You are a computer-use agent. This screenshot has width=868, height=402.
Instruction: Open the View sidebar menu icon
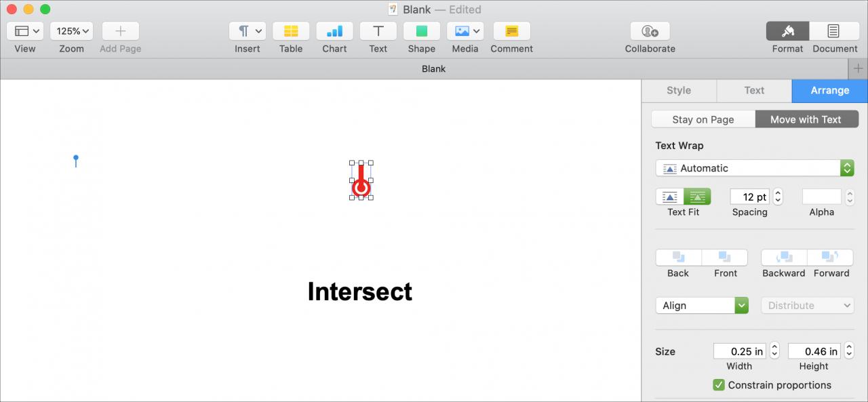point(25,31)
